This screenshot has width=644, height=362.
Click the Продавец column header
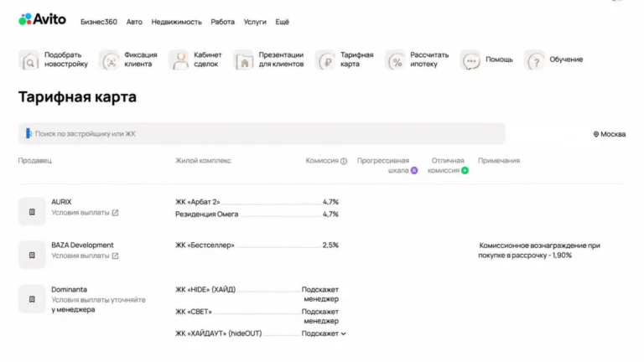point(35,161)
